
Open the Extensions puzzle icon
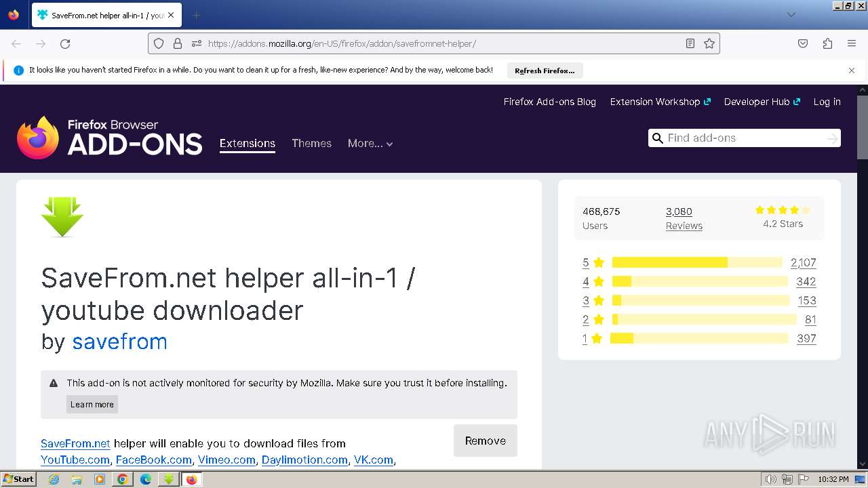point(827,43)
